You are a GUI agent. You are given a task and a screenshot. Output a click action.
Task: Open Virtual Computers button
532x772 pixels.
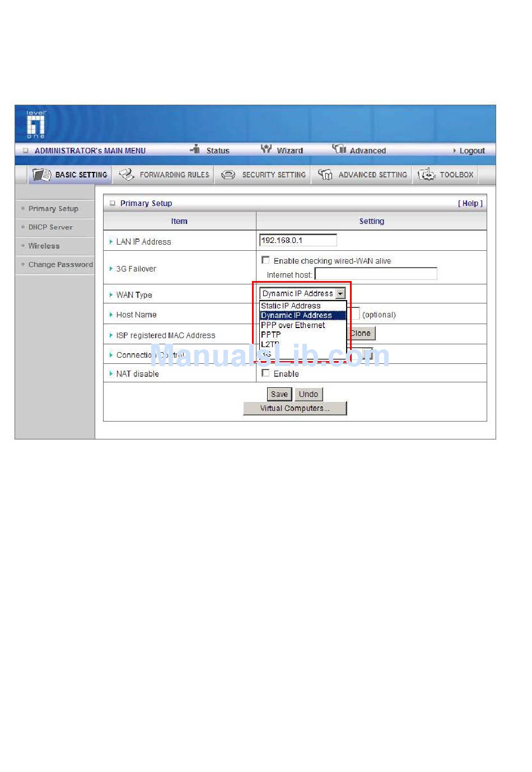pos(295,408)
